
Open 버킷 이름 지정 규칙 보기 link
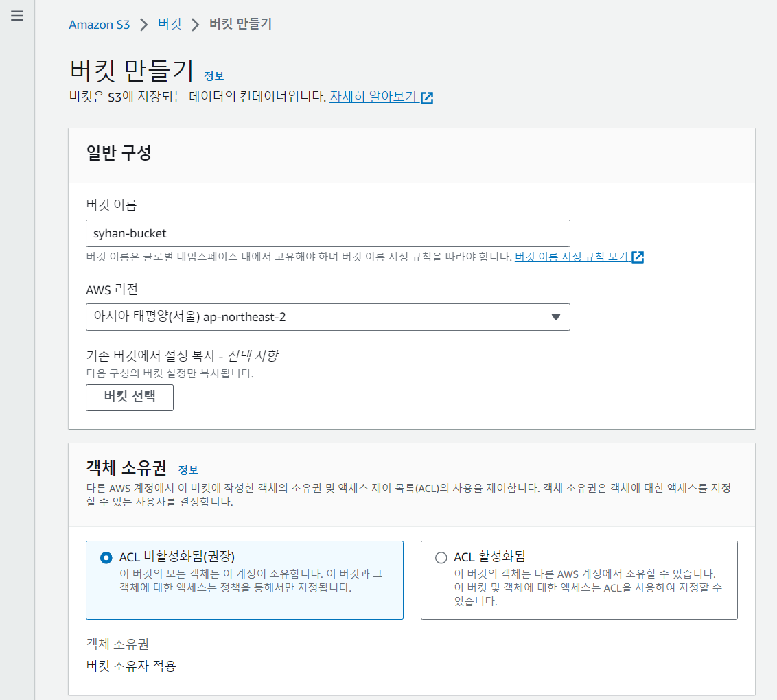[571, 257]
